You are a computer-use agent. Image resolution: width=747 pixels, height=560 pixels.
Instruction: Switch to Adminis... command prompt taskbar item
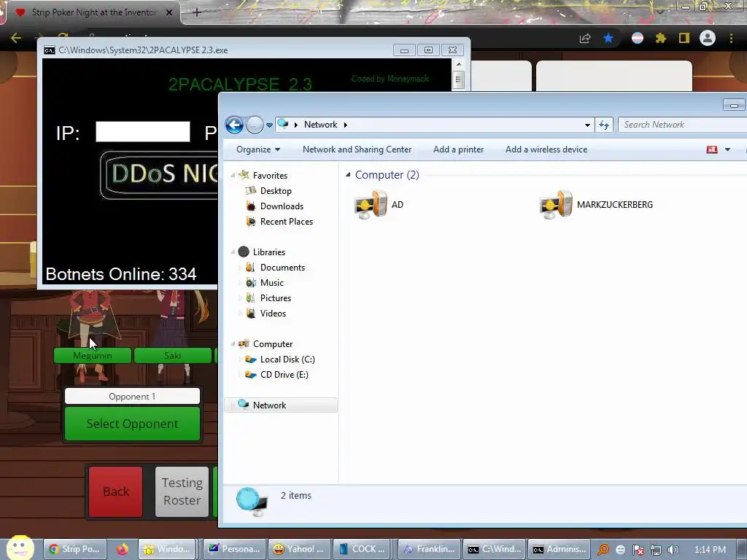[559, 549]
